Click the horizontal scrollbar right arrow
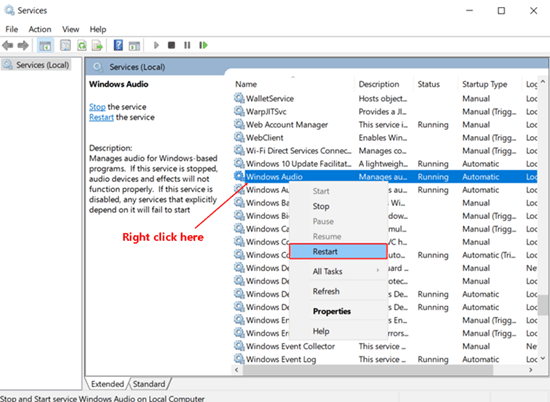This screenshot has width=550, height=402. [531, 370]
